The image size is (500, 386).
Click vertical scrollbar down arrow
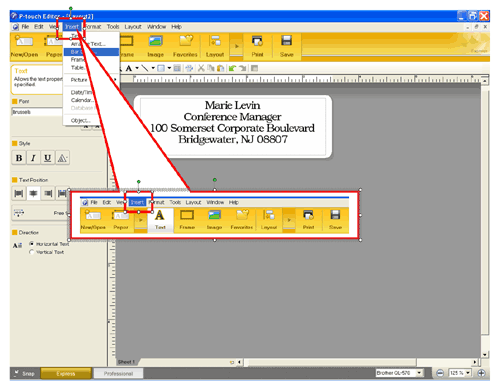[485, 354]
